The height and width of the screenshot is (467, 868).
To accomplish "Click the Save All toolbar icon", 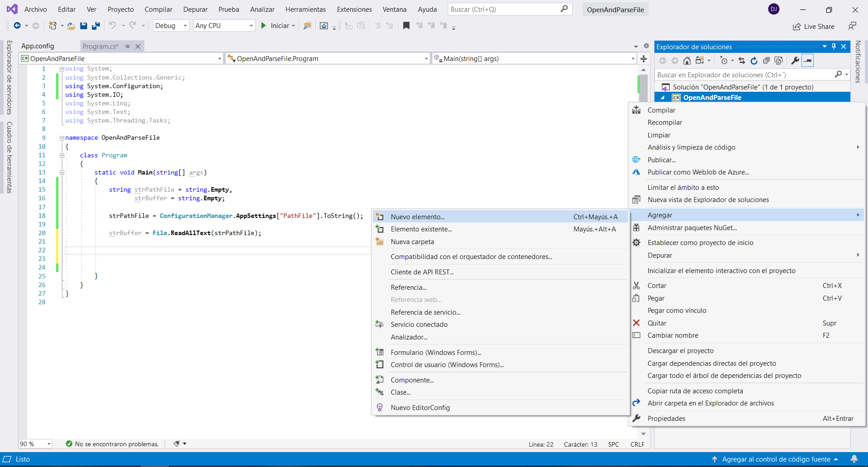I will click(96, 26).
